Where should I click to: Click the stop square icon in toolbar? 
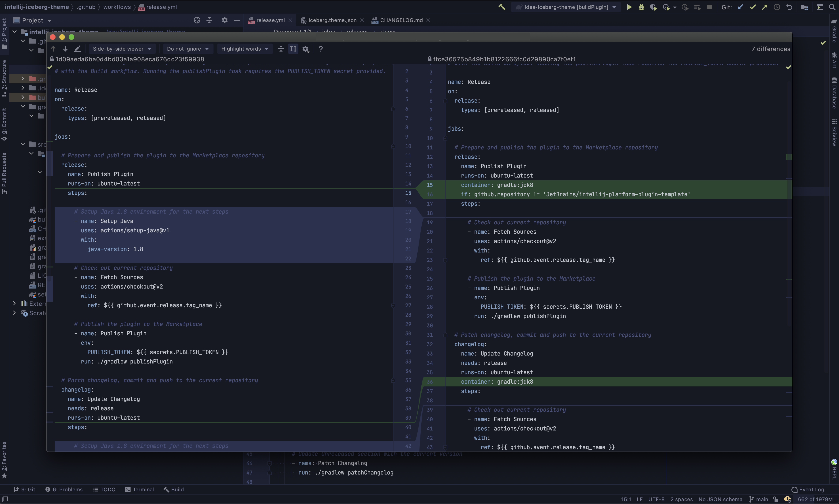pos(709,7)
